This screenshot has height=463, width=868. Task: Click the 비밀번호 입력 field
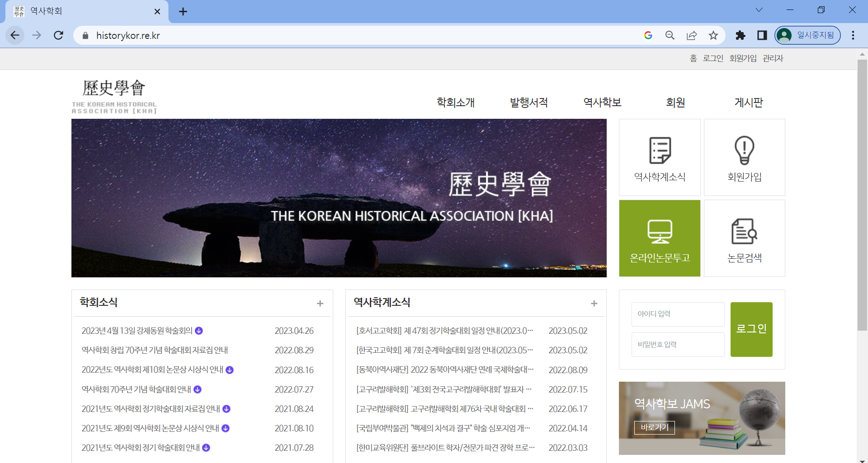(x=678, y=345)
